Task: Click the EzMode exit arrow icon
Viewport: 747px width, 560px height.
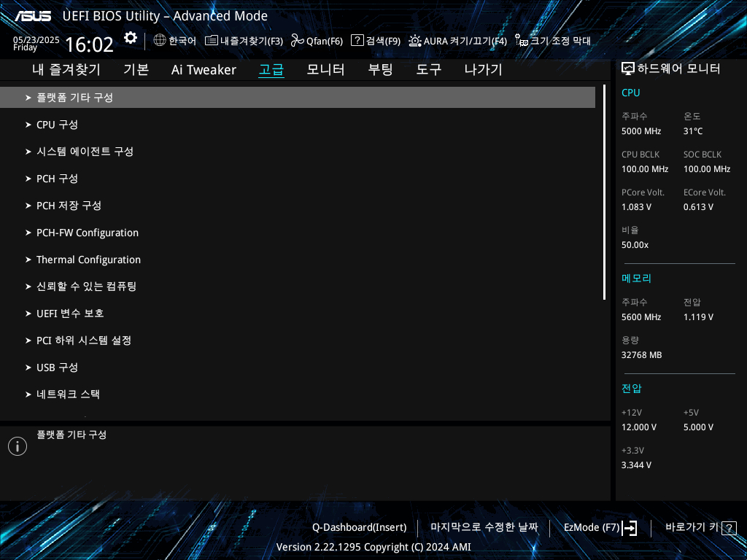Action: (x=630, y=528)
